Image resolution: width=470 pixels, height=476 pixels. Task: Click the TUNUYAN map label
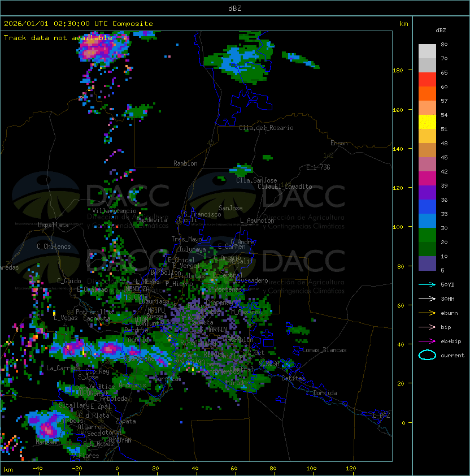click(x=120, y=440)
